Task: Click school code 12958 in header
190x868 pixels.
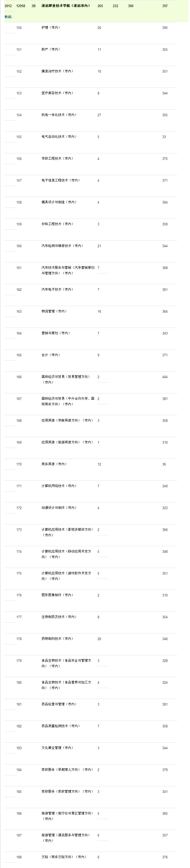Action: coord(21,6)
